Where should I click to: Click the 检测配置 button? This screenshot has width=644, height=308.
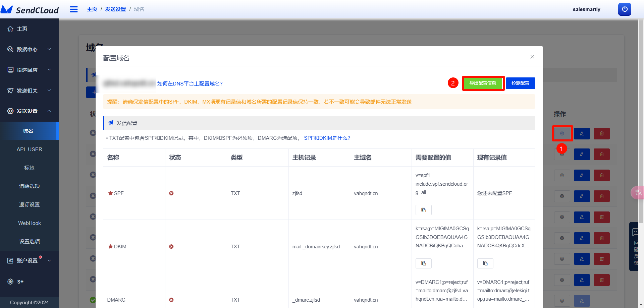(x=520, y=83)
